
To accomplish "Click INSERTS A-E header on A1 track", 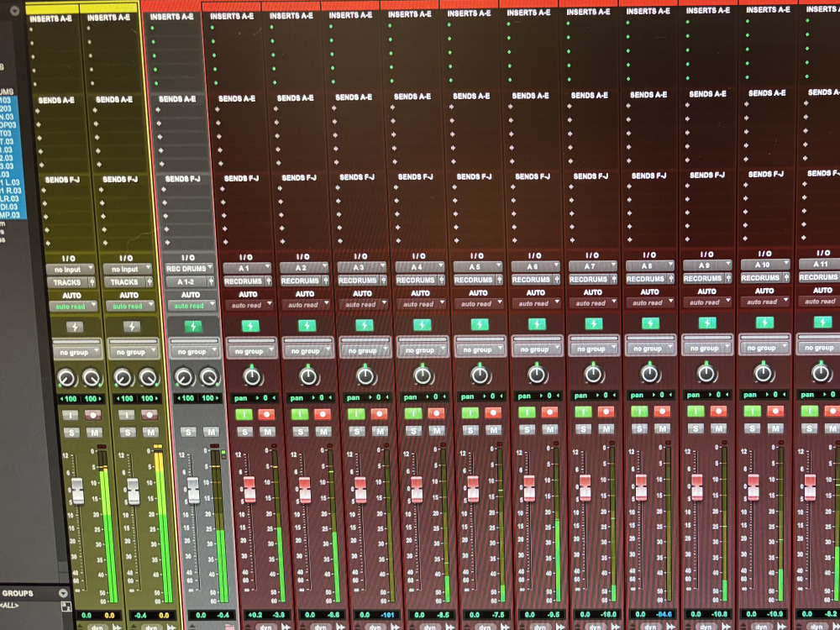I will tap(232, 17).
